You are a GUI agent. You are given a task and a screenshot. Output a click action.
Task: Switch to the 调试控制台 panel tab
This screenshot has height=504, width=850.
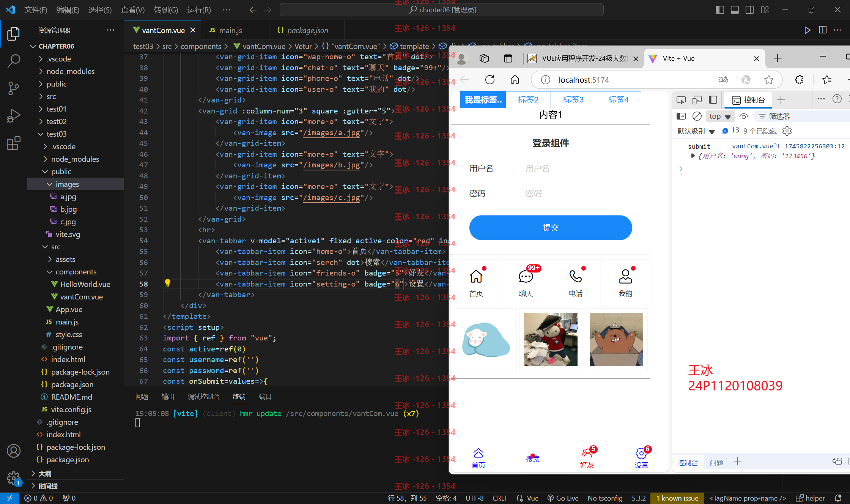click(203, 397)
